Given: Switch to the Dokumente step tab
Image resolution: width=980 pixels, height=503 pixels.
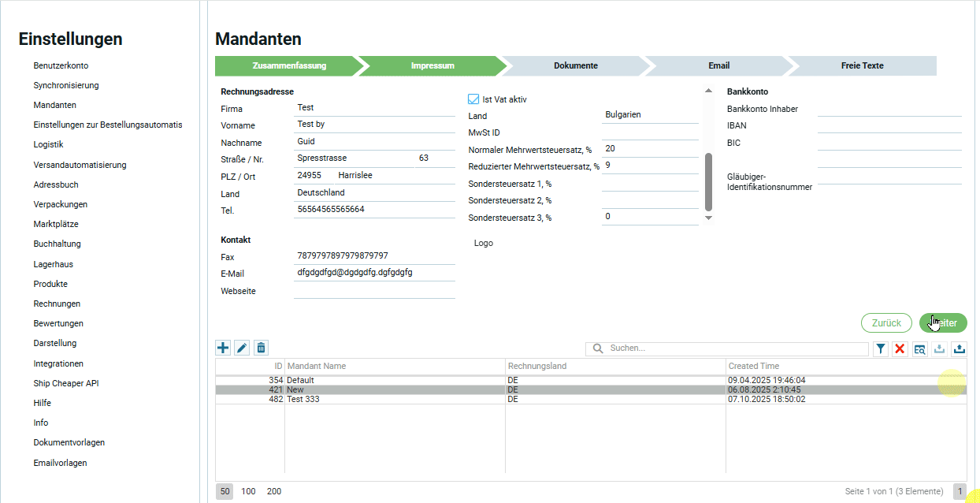Looking at the screenshot, I should tap(575, 66).
